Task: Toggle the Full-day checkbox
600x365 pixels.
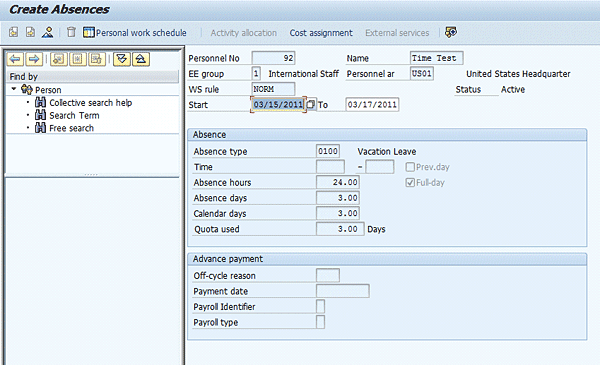Action: pos(410,182)
